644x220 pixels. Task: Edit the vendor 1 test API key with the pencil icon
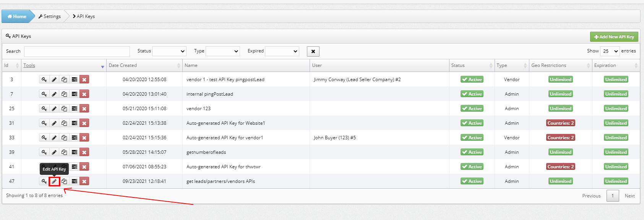[x=54, y=80]
